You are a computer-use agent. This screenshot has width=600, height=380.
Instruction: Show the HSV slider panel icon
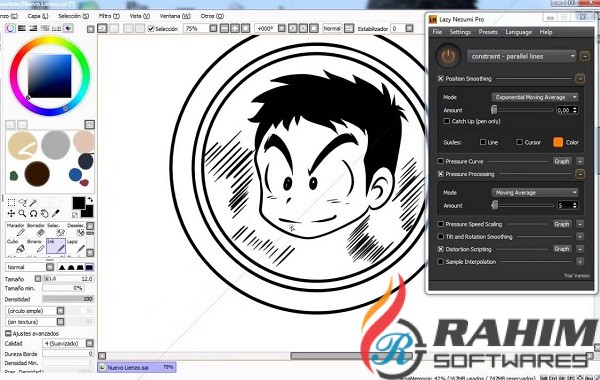(x=33, y=28)
